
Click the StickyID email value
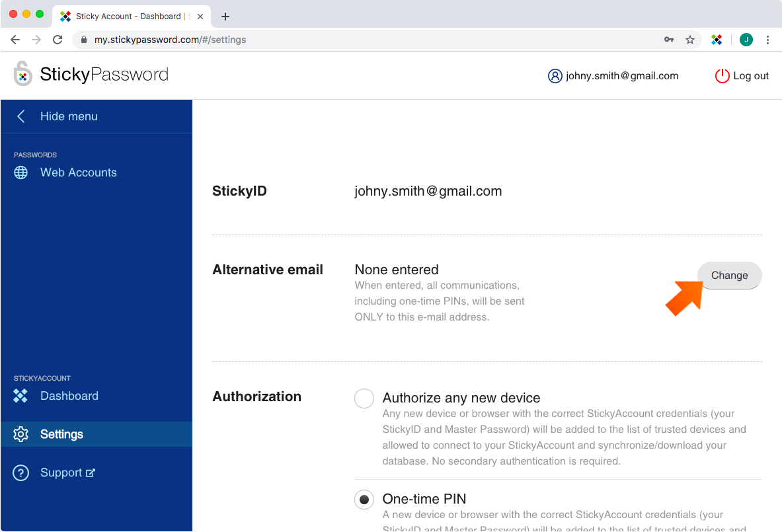pos(428,191)
